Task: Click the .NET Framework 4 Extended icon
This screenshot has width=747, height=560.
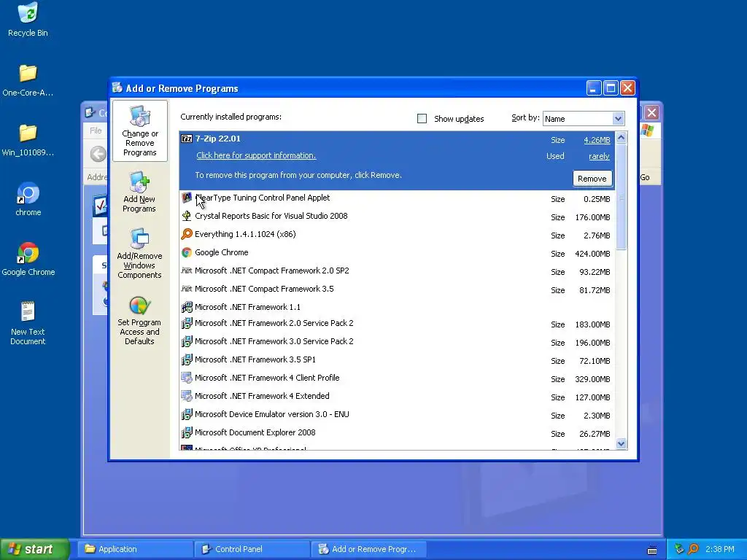Action: (187, 396)
